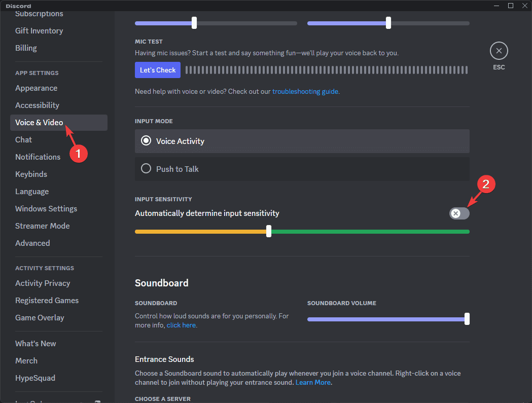The image size is (532, 403).
Task: Open the What's New page
Action: (36, 343)
